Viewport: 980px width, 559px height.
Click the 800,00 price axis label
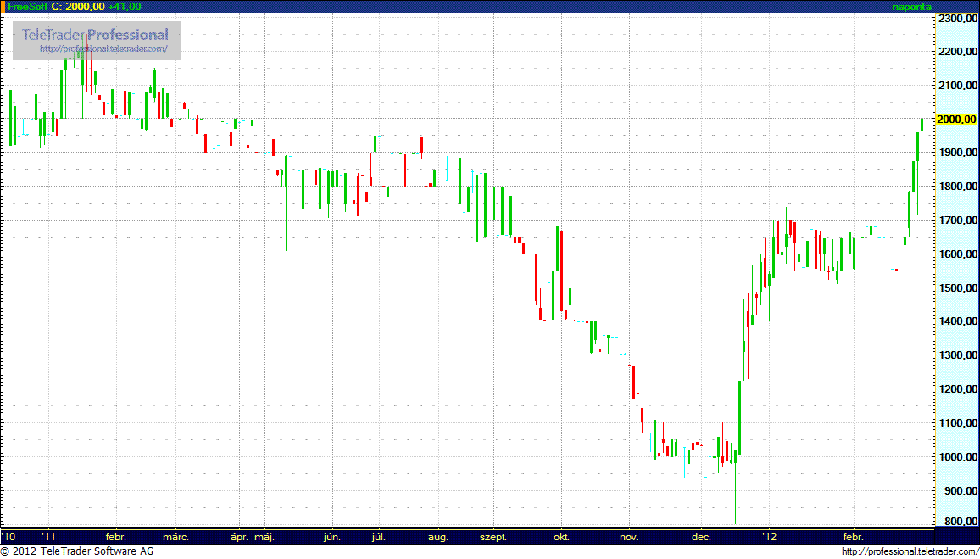click(x=961, y=522)
